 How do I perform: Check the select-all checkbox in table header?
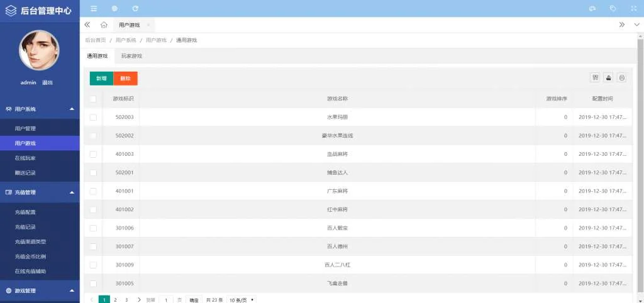[93, 99]
